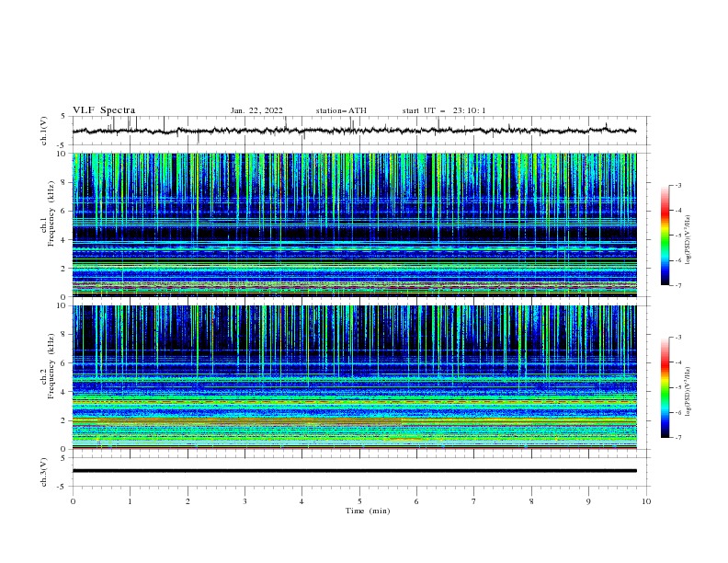Click the ch.3 flat voltage trace
Image resolution: width=728 pixels, height=563 pixels.
354,471
